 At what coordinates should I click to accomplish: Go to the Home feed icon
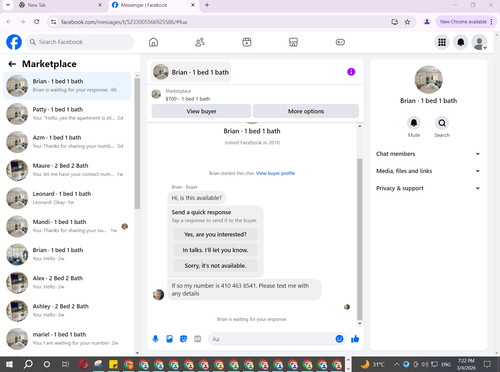click(153, 42)
